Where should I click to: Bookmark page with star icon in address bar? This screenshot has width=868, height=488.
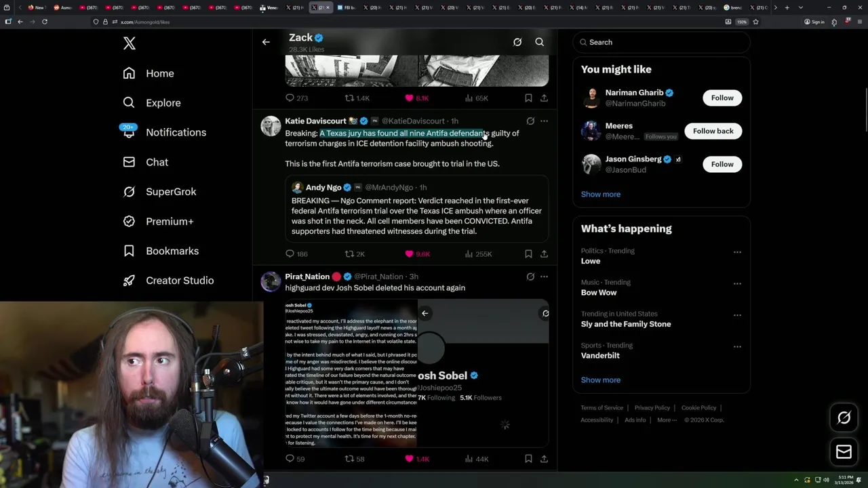pos(755,22)
